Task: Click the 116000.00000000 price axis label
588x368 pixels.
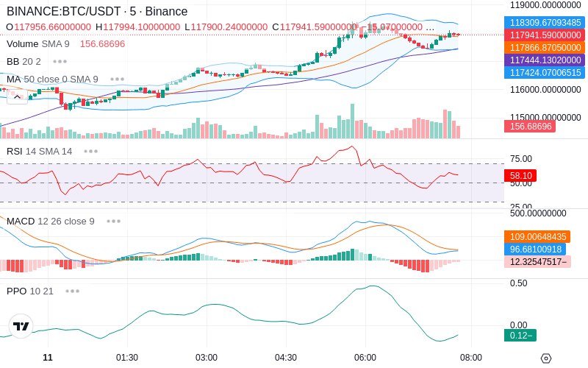Action: click(x=545, y=89)
